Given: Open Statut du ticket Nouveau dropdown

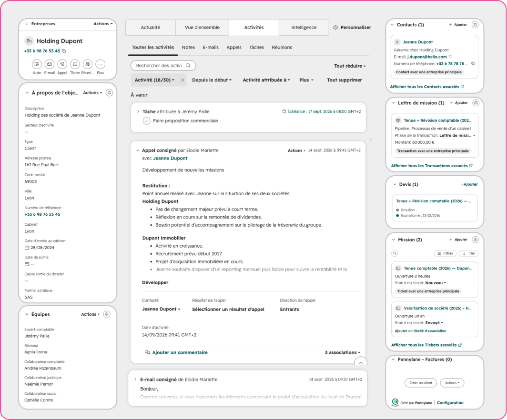Looking at the screenshot, I should coord(436,283).
